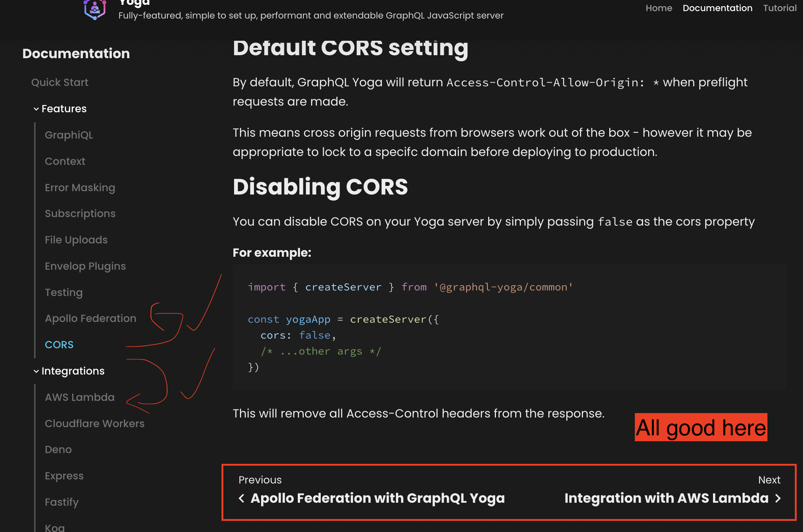The height and width of the screenshot is (532, 803).
Task: Open the Home navigation item
Action: tap(659, 8)
